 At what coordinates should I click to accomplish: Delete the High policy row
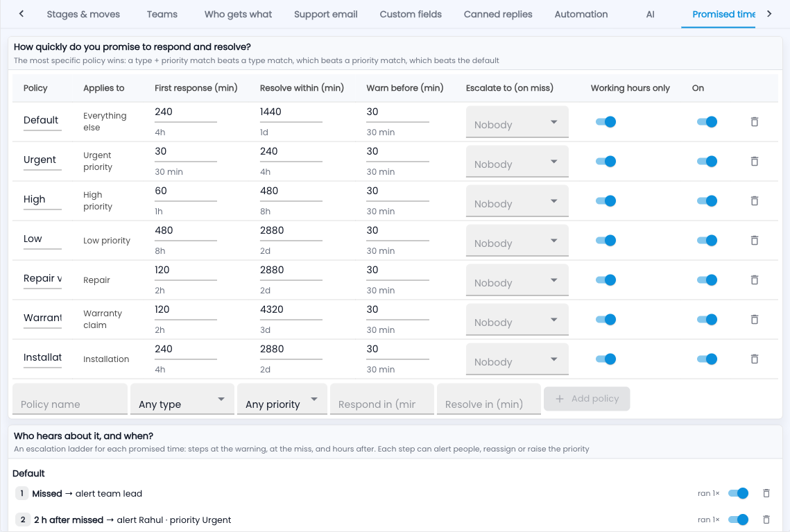(754, 201)
